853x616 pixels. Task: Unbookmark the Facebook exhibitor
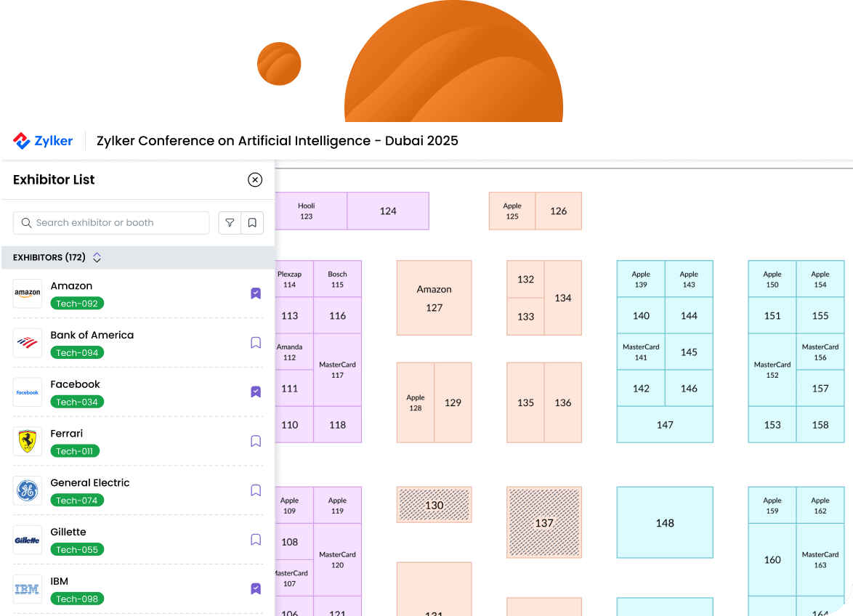(x=255, y=392)
